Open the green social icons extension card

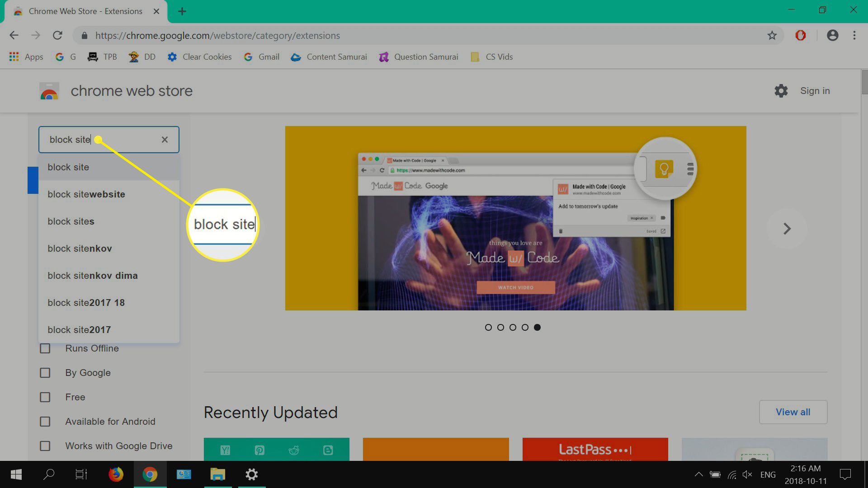[x=276, y=449]
